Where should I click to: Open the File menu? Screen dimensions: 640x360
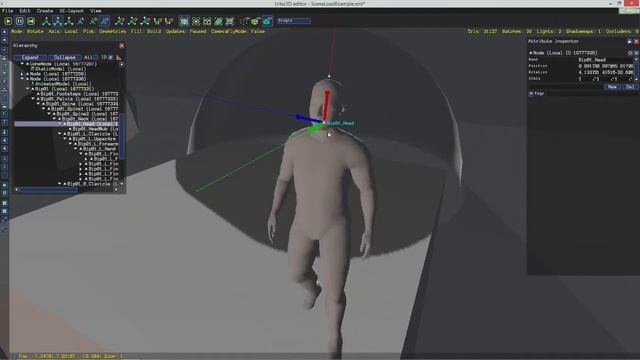tap(8, 11)
